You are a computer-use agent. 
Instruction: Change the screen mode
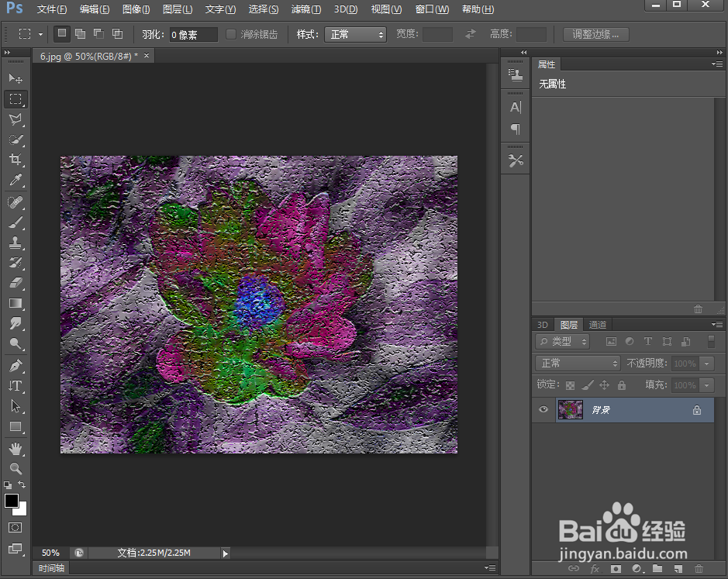(15, 548)
